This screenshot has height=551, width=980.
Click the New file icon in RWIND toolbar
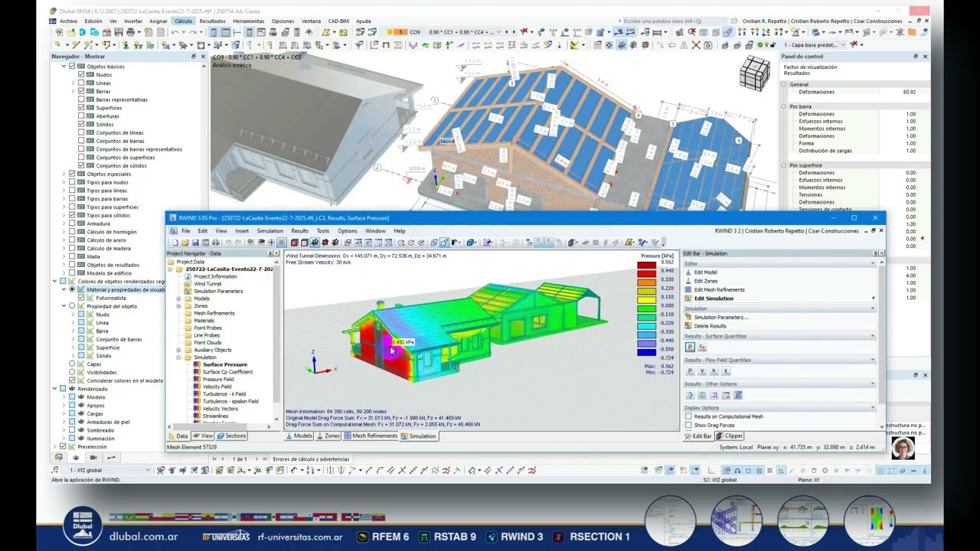pyautogui.click(x=175, y=243)
